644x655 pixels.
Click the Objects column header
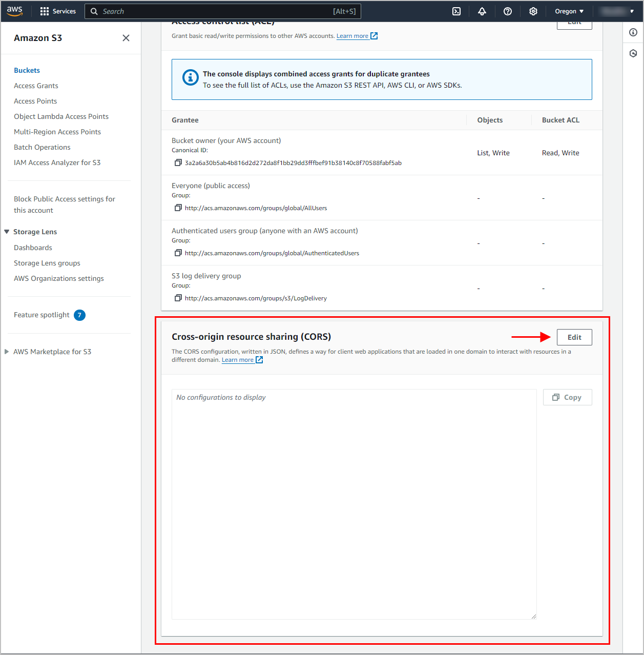[490, 120]
